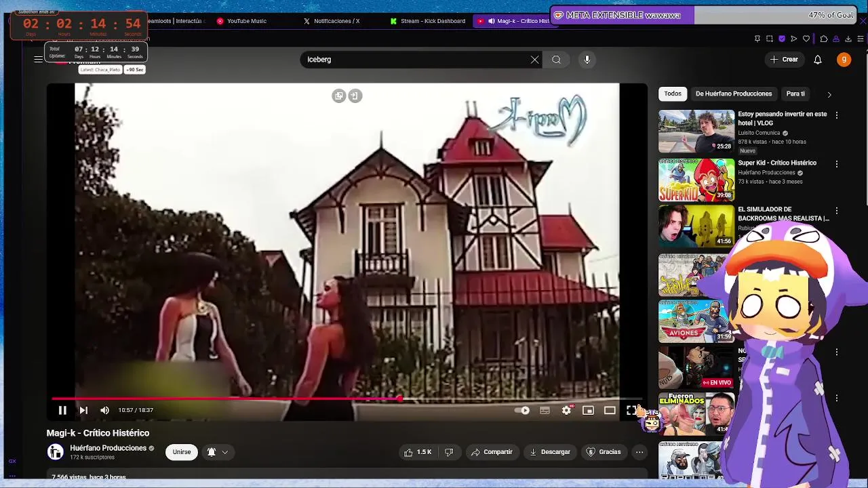Open browser downloads icon
868x488 pixels.
tap(848, 39)
